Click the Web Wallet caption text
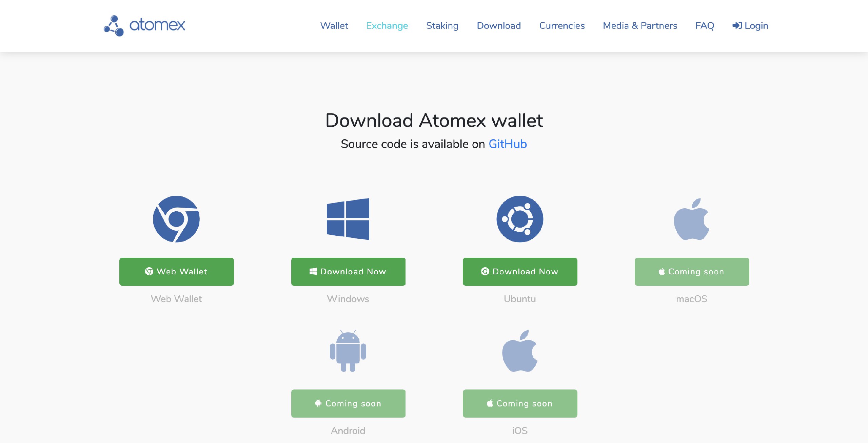 coord(176,299)
